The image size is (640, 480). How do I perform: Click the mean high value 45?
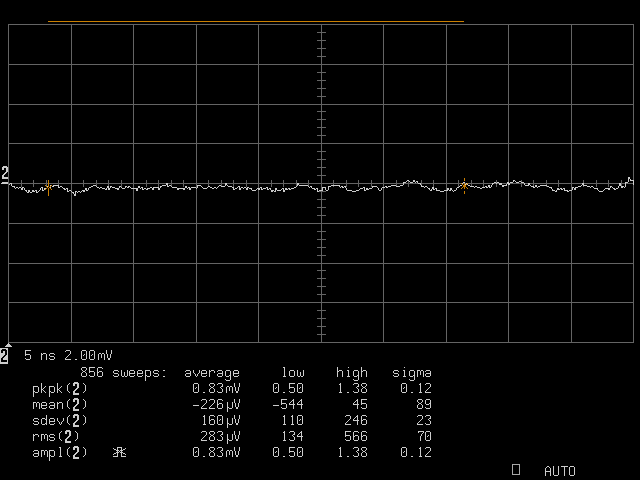pyautogui.click(x=360, y=404)
